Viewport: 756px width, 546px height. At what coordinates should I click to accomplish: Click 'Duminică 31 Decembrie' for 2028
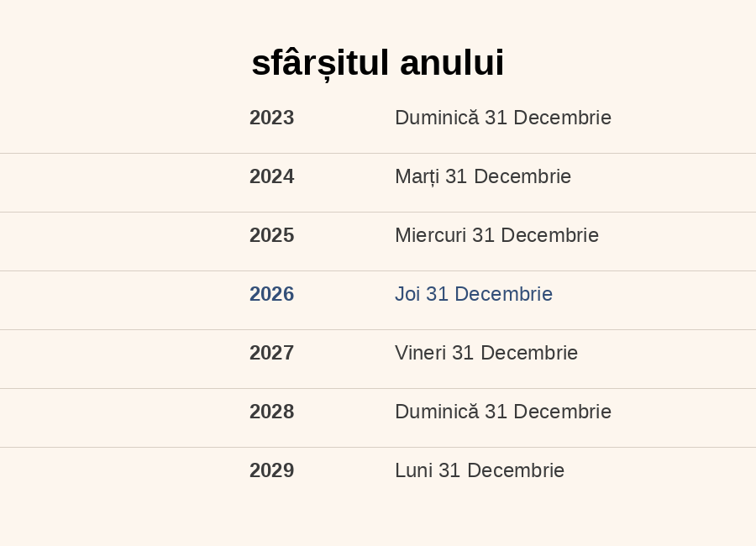[x=503, y=412]
